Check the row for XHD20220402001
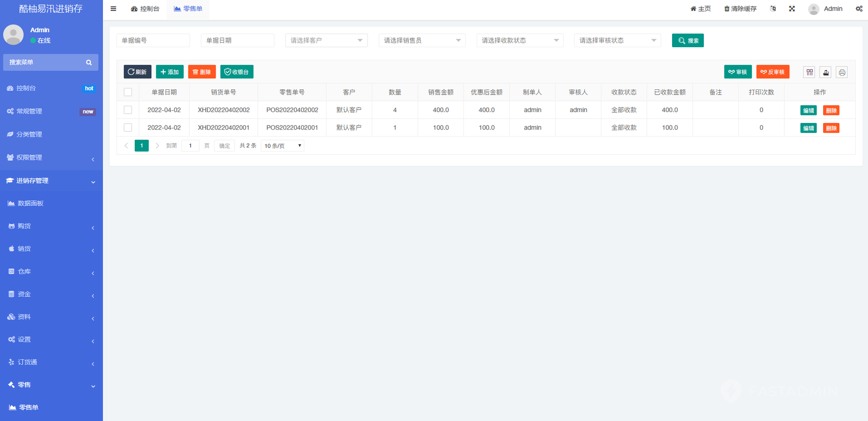This screenshot has width=868, height=421. coord(128,128)
